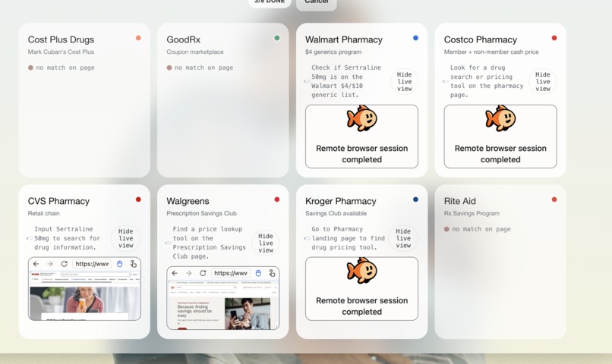Screen dimensions: 612x364
Task: Open the CVS Pharmacy live page preview
Action: click(84, 296)
